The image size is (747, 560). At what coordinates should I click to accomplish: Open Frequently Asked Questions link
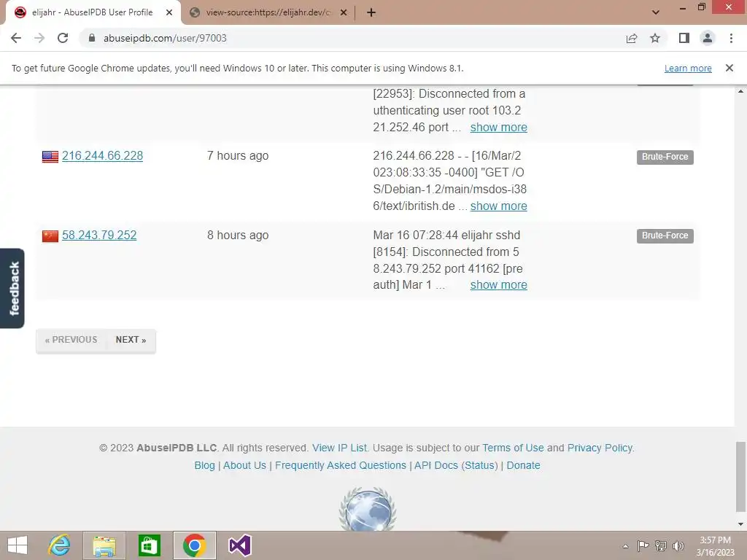pos(341,466)
